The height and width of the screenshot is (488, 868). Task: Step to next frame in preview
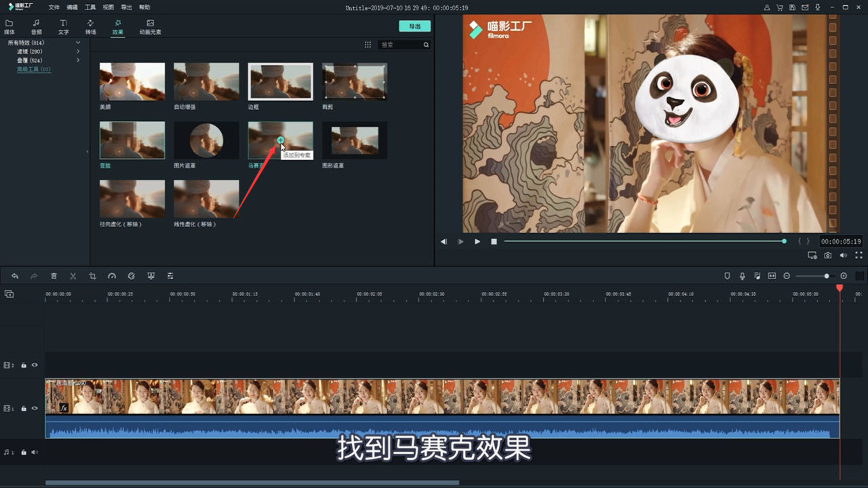click(460, 241)
